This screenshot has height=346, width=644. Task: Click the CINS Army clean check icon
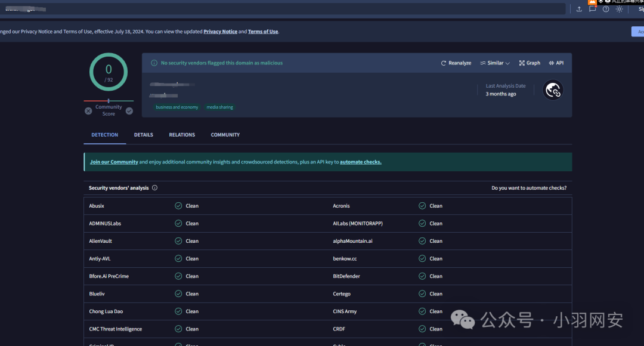pyautogui.click(x=422, y=311)
